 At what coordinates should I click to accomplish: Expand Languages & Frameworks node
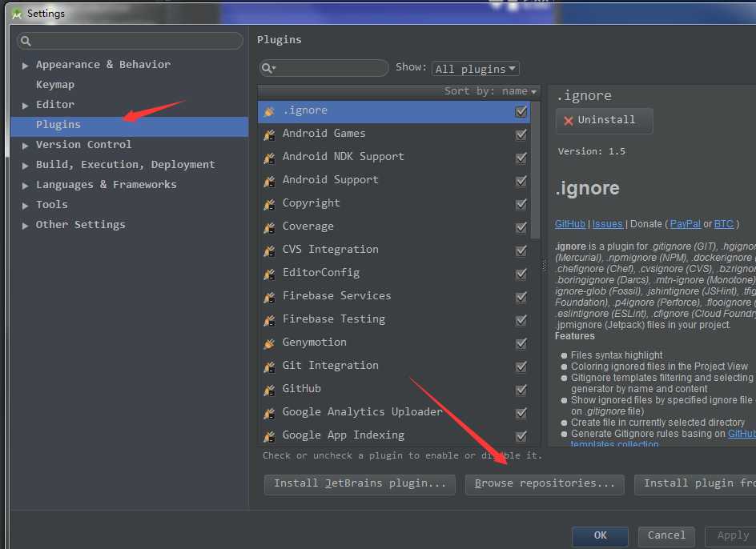(x=25, y=186)
